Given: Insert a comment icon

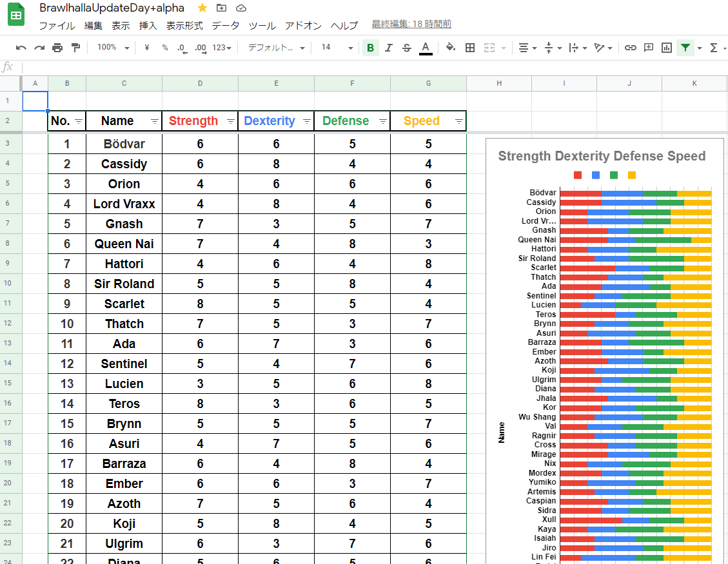Looking at the screenshot, I should click(649, 47).
